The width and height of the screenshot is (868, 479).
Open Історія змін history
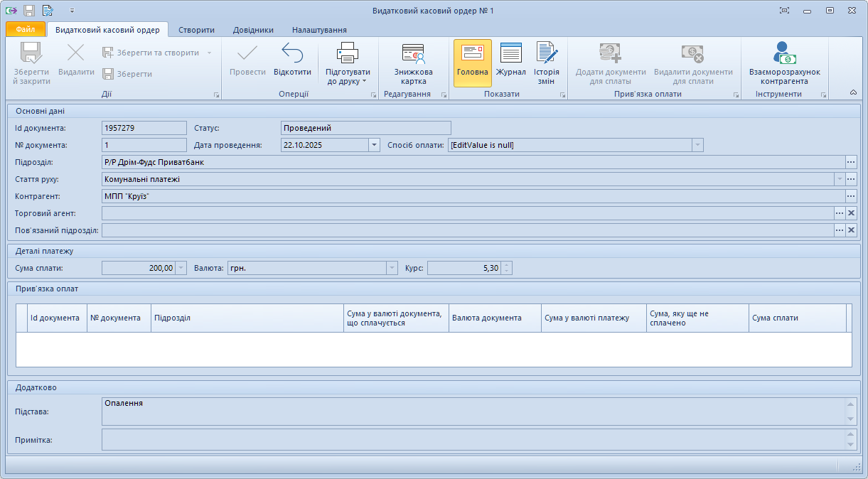click(x=546, y=63)
